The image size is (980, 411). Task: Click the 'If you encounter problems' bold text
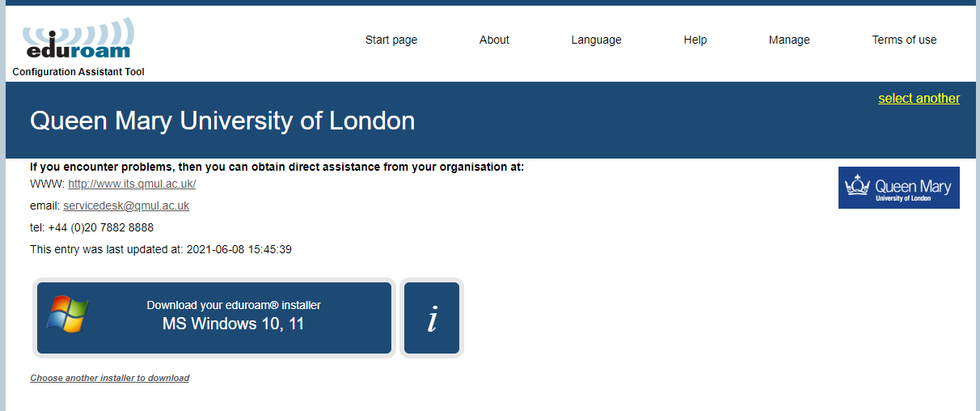[277, 167]
